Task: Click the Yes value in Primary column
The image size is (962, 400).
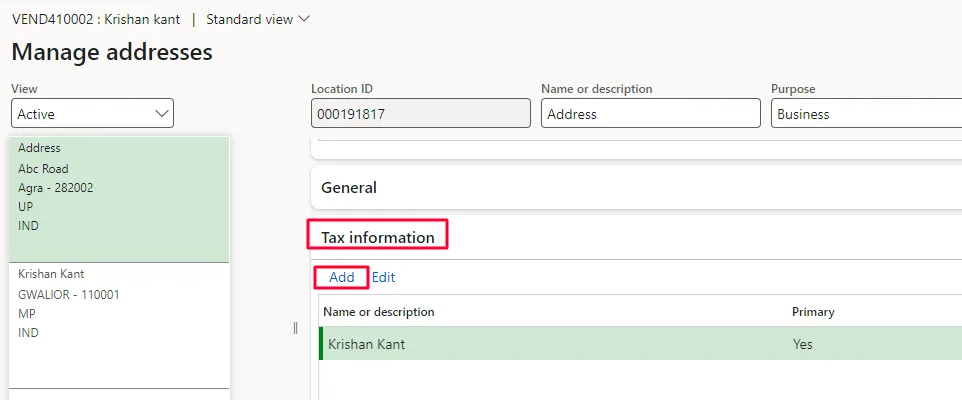Action: tap(802, 344)
